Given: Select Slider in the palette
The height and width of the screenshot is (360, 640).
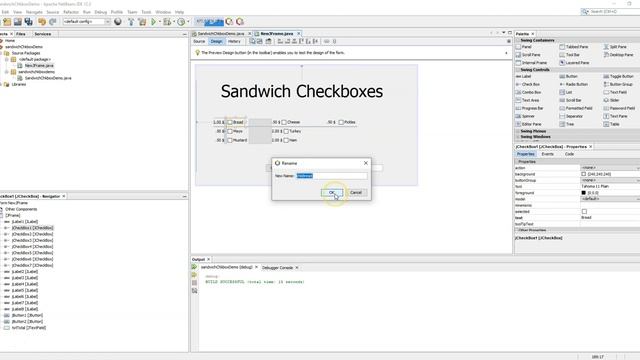Looking at the screenshot, I should point(611,100).
